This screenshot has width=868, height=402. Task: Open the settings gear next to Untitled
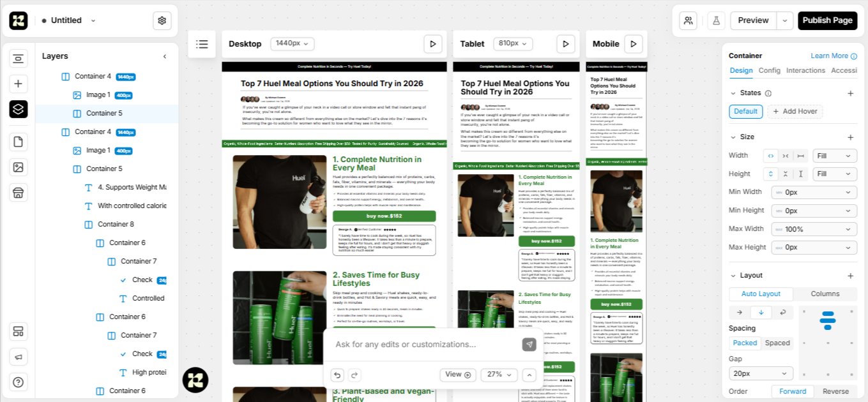click(162, 20)
